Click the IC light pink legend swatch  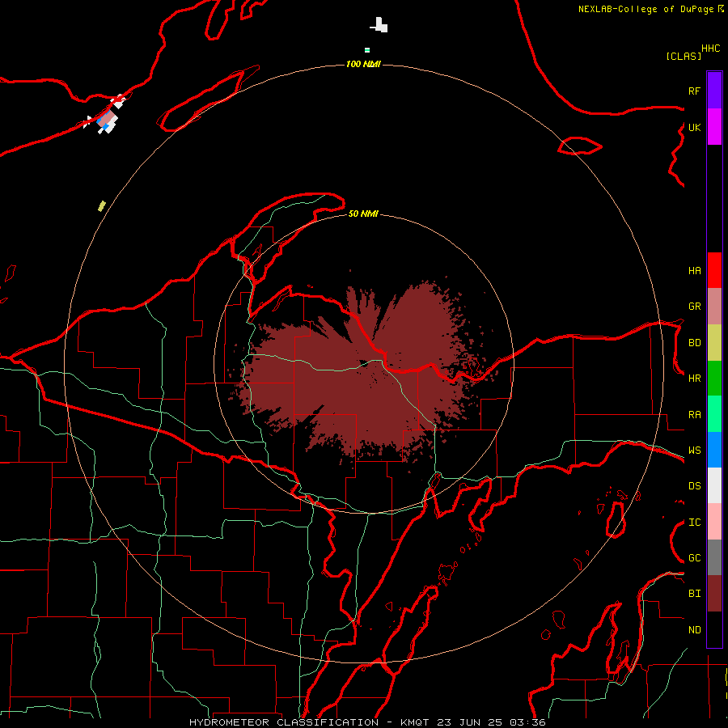tap(714, 522)
